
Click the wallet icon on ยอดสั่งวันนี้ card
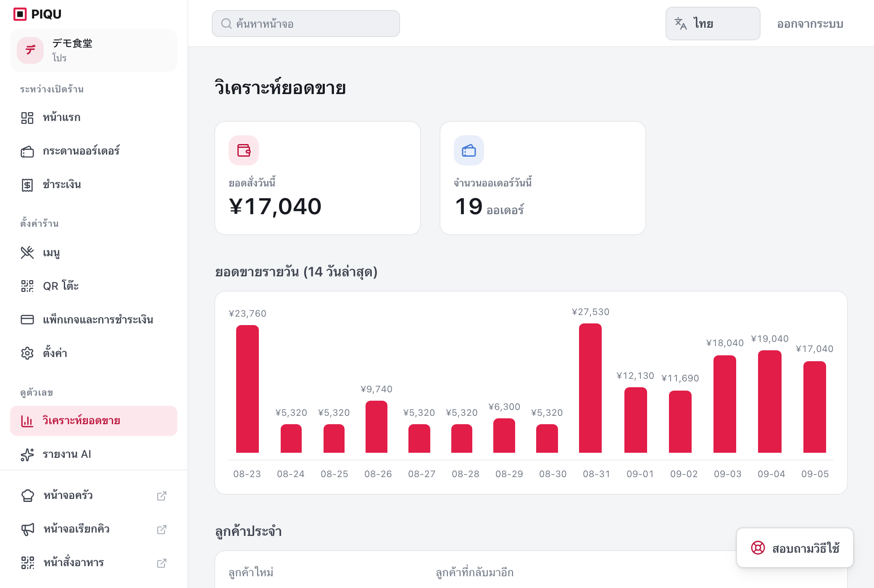[x=244, y=150]
